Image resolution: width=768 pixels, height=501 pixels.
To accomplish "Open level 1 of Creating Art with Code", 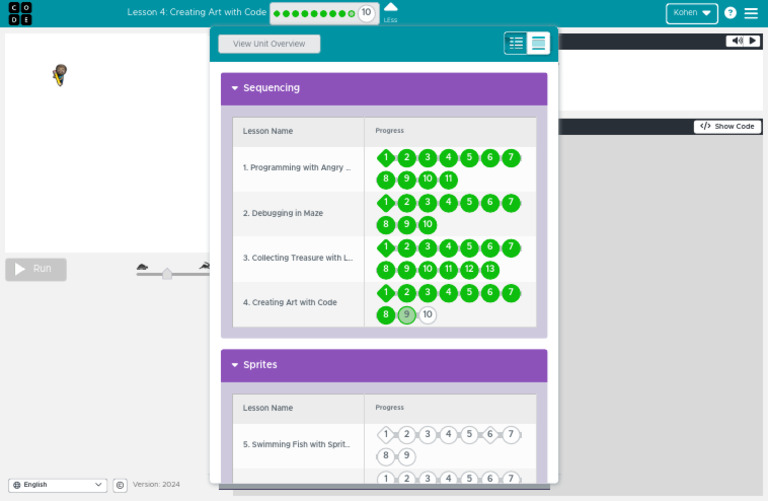I will tap(386, 293).
